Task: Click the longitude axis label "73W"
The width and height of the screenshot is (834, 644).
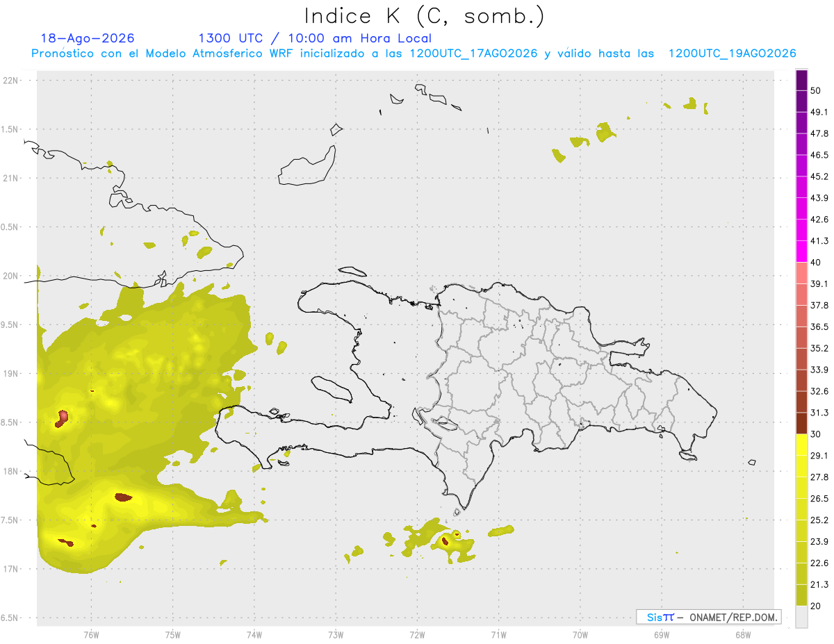Action: [x=336, y=635]
